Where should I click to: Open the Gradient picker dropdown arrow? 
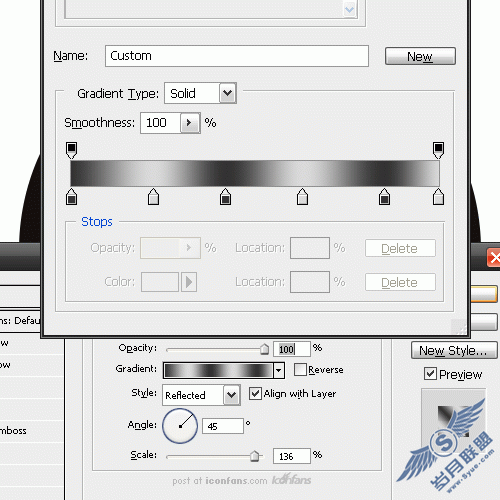pyautogui.click(x=279, y=370)
